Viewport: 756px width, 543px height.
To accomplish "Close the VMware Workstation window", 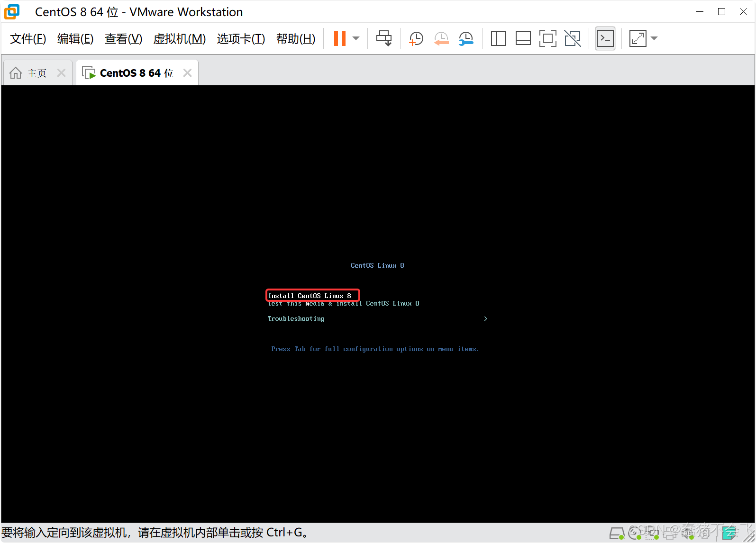I will coord(743,12).
